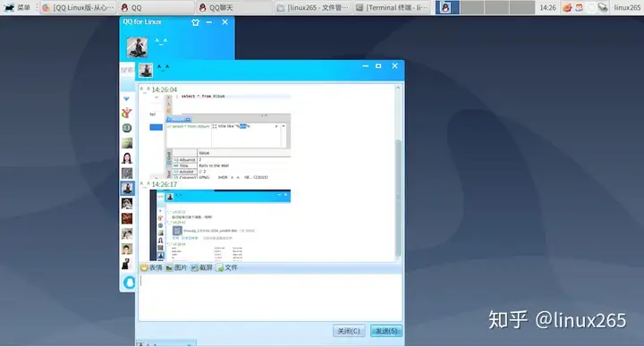Viewport: 644px width, 347px height.
Task: Select the woman portrait contact in sidebar
Action: point(127,158)
